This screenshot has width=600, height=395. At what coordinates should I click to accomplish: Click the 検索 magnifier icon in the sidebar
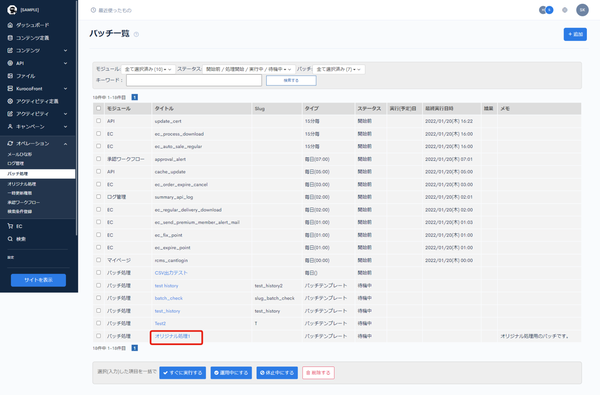[x=10, y=239]
